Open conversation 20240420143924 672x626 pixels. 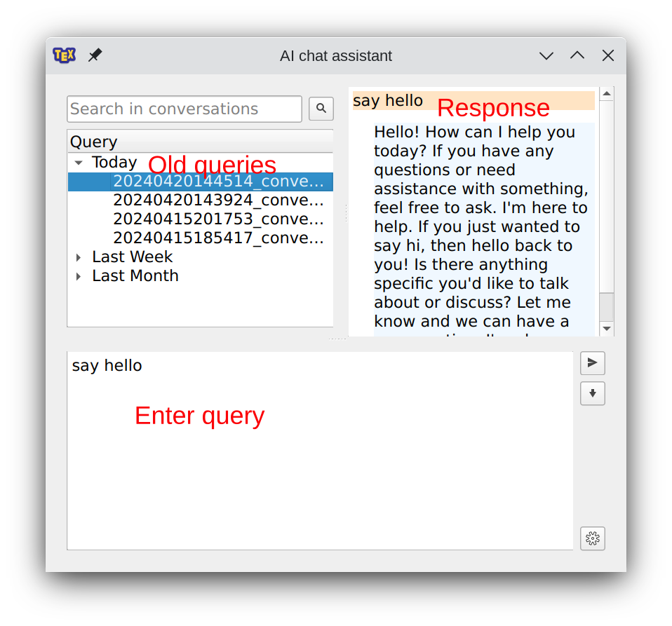tap(217, 200)
